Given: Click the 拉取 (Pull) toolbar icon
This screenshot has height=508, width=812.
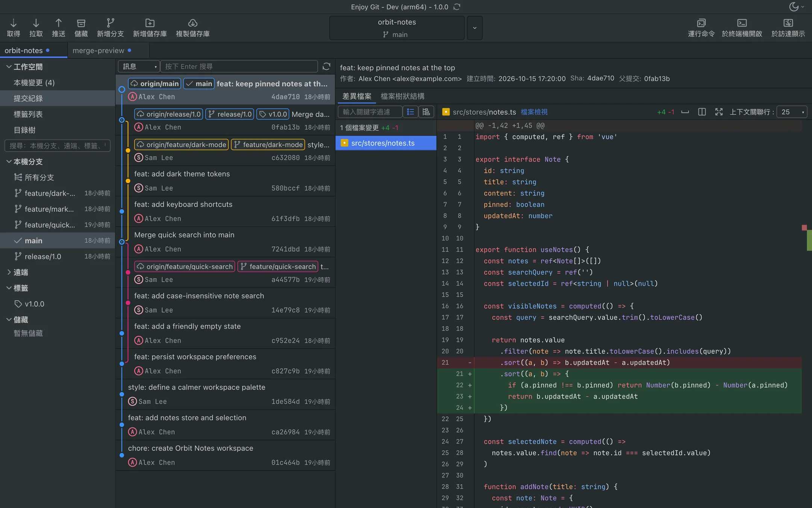Looking at the screenshot, I should tap(36, 23).
